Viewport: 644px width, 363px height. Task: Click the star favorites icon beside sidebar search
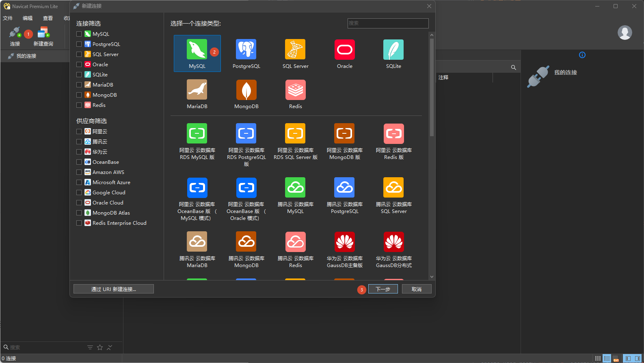pos(100,348)
